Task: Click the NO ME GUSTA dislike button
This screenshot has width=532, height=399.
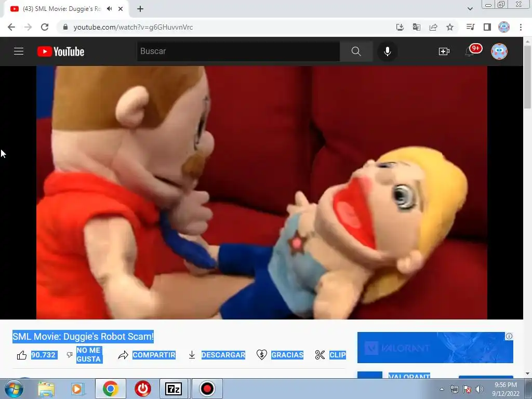Action: pyautogui.click(x=85, y=354)
